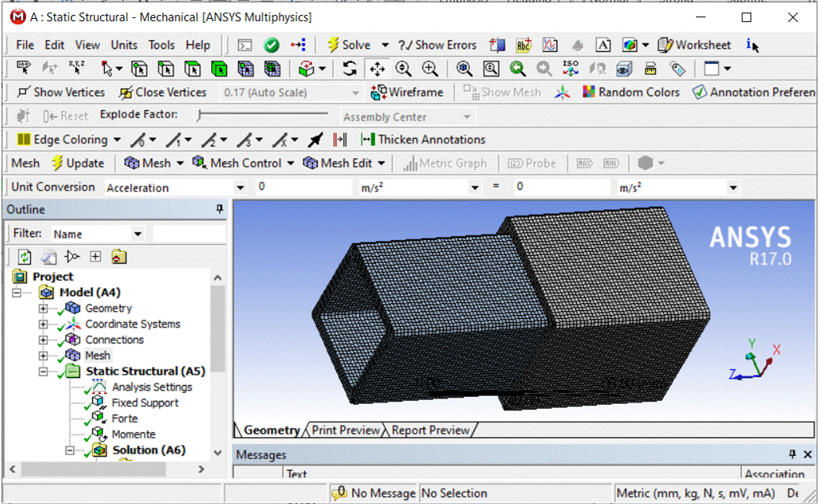Viewport: 819px width, 504px height.
Task: Click the Zoom to Fit icon
Action: [464, 69]
